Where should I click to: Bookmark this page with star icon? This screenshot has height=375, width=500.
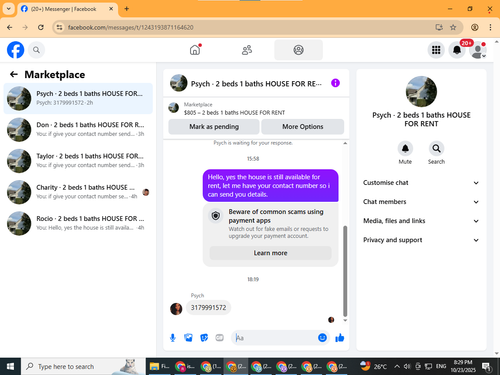click(453, 27)
